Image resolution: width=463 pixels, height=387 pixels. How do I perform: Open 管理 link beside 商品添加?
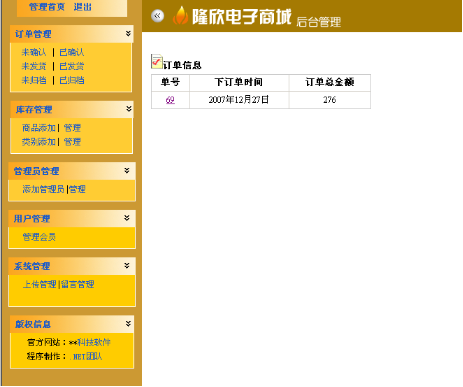click(x=72, y=128)
